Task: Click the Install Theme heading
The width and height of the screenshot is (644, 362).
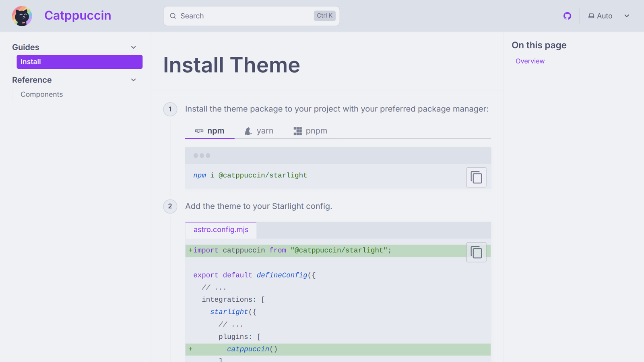Action: (x=231, y=65)
